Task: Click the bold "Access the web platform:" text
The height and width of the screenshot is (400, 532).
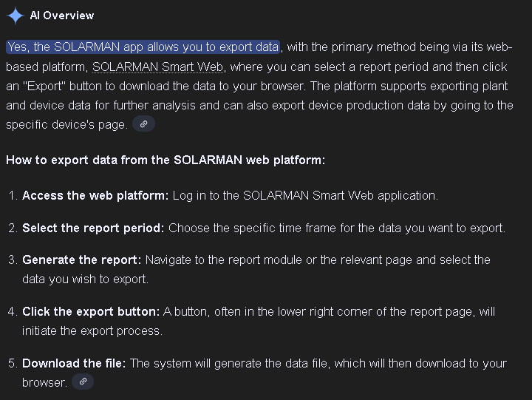Action: [x=95, y=196]
